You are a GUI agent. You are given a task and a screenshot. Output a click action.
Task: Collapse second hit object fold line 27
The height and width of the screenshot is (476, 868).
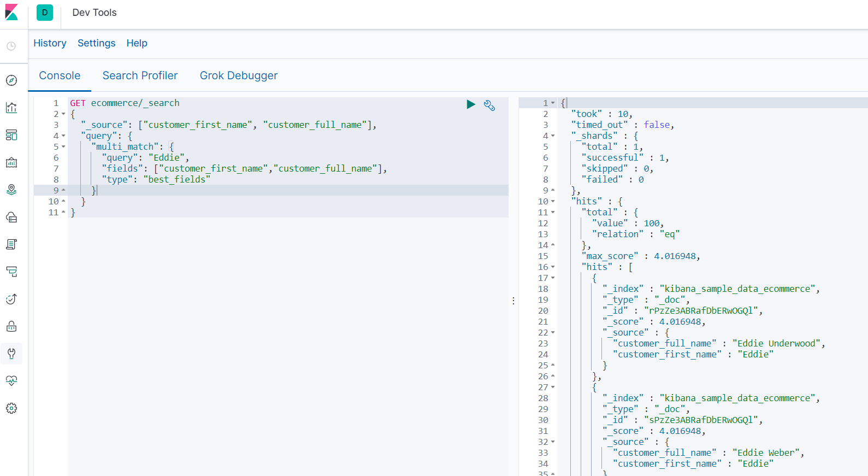553,387
